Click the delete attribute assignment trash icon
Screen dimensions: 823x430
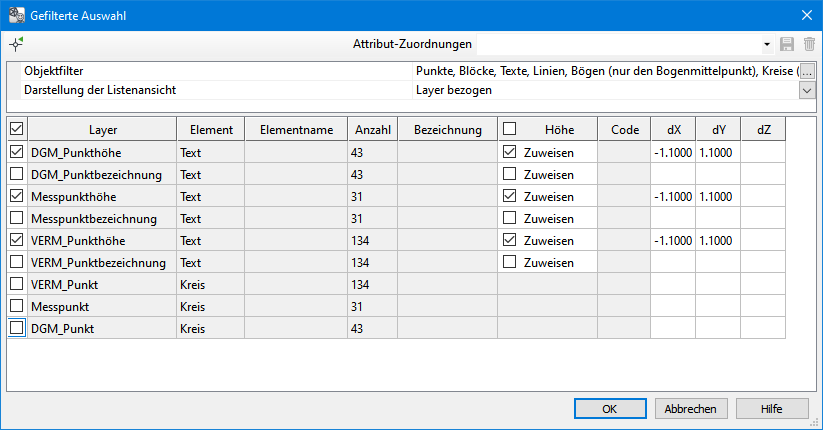coord(809,44)
